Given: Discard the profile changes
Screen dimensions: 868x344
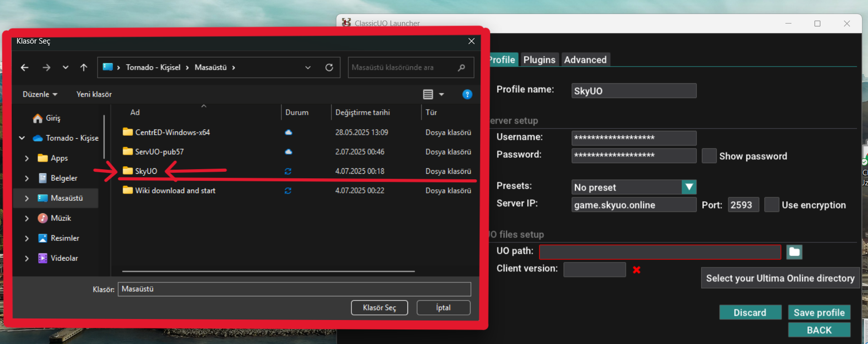Looking at the screenshot, I should 750,312.
